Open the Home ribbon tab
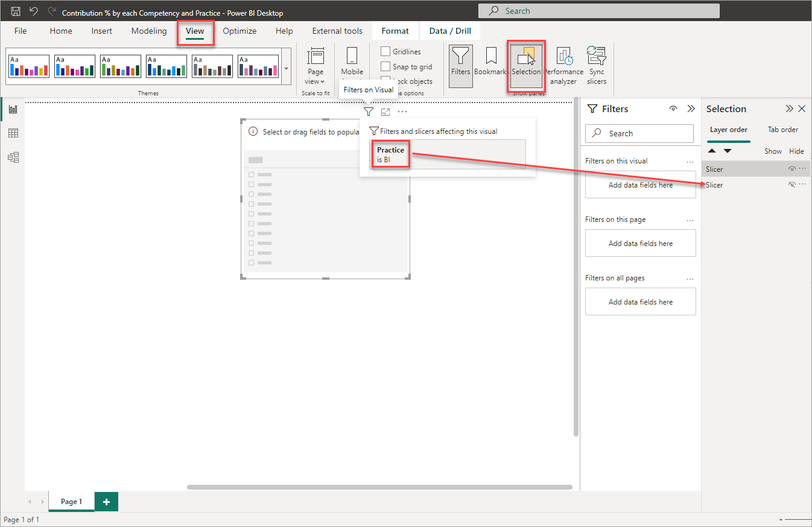The image size is (812, 527). 61,31
